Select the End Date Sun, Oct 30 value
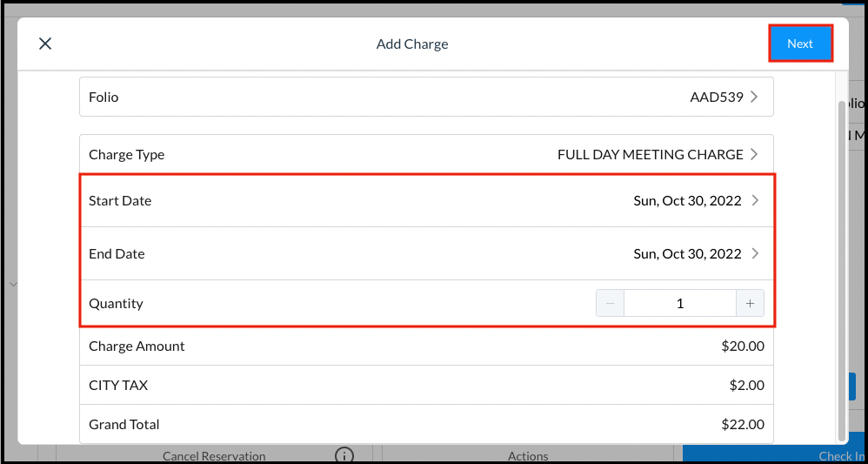This screenshot has height=464, width=868. pos(687,253)
